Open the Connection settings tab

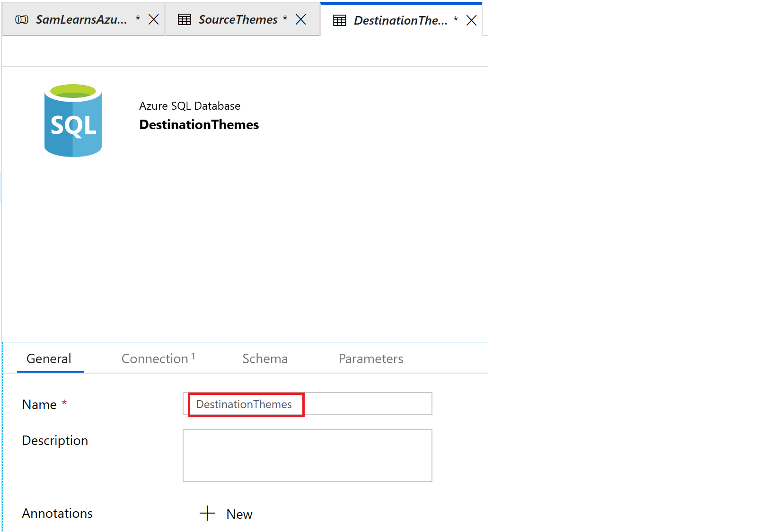155,359
